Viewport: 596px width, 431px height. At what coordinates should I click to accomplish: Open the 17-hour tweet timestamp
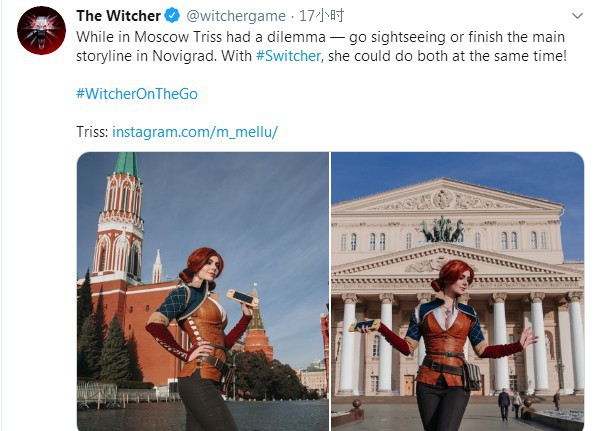[x=322, y=16]
